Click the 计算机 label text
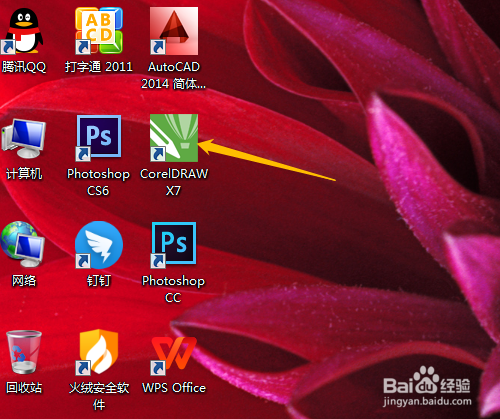The width and height of the screenshot is (500, 419). point(24,174)
